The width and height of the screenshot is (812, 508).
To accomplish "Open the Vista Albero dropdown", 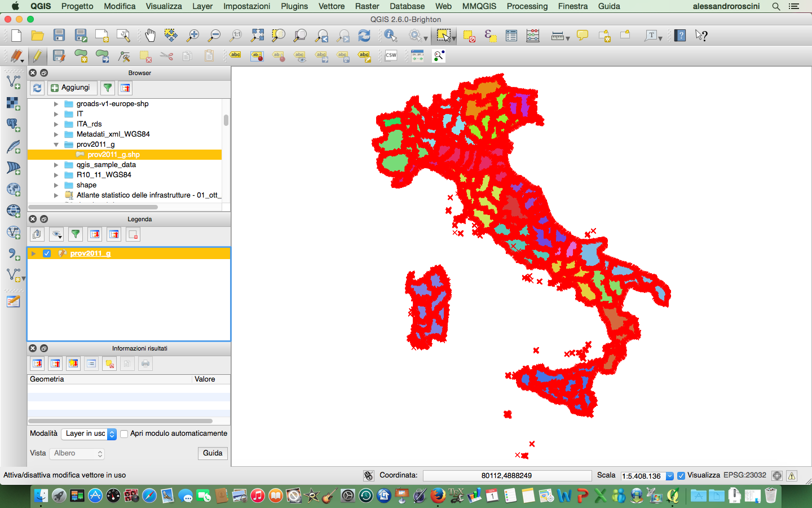I will point(77,453).
